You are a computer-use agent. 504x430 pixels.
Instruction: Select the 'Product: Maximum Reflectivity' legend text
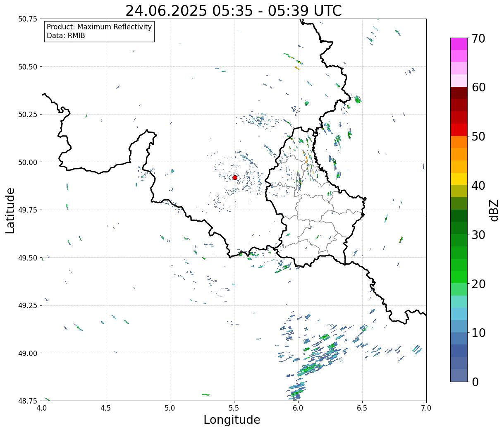point(99,27)
